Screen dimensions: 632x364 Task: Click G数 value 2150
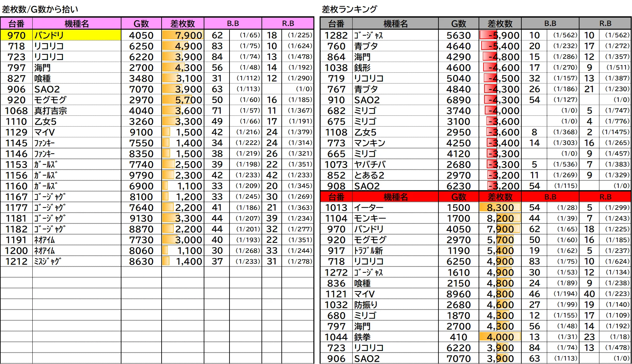458,283
